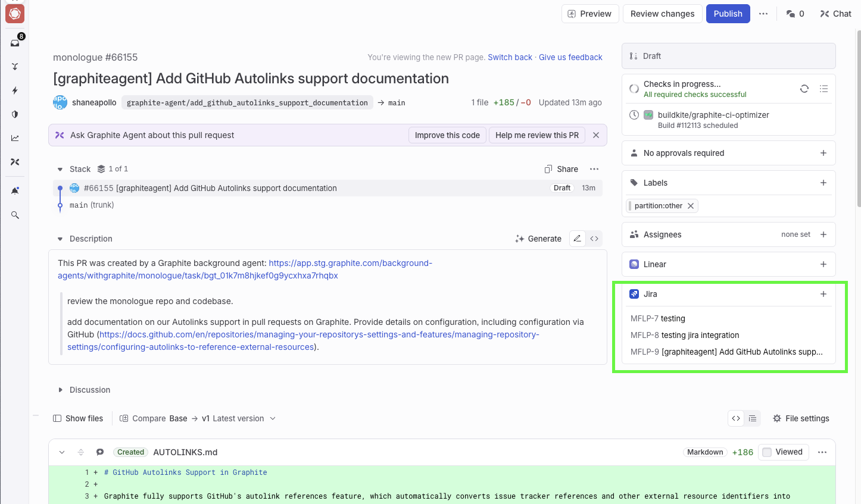This screenshot has width=861, height=504.
Task: Open the merge queue sidebar icon
Action: click(x=15, y=67)
